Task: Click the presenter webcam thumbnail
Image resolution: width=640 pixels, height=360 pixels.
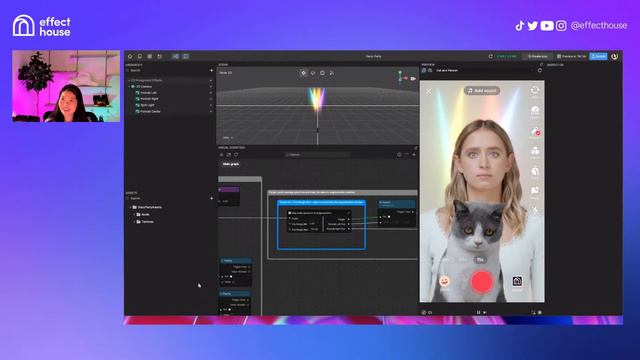Action: pos(66,86)
